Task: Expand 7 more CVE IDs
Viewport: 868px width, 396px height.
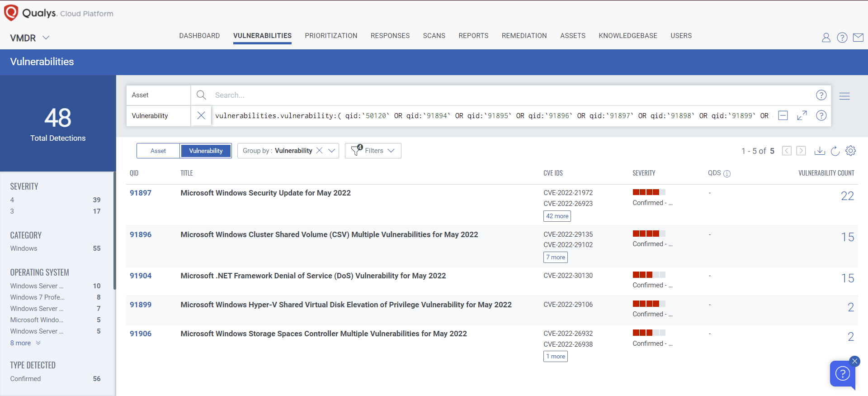Action: click(556, 258)
